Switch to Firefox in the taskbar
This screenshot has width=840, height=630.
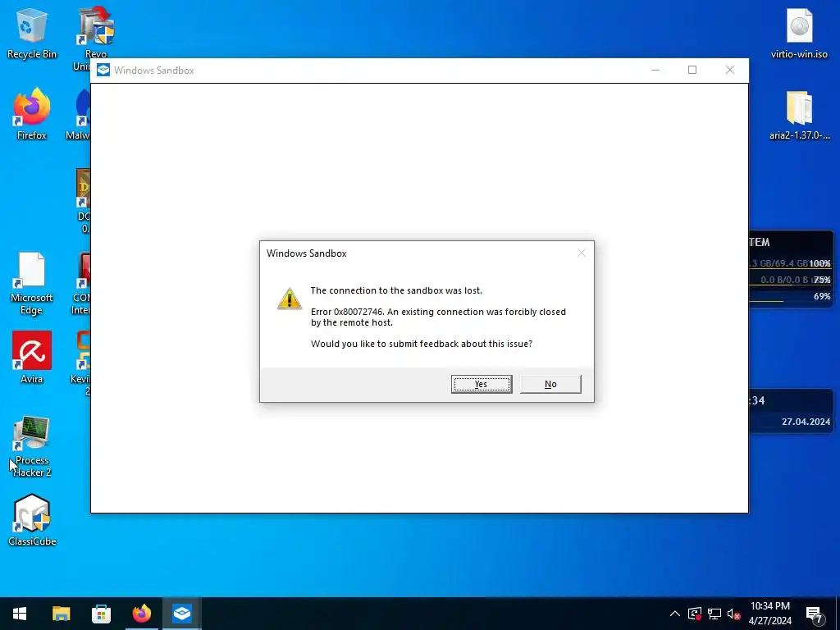click(142, 614)
